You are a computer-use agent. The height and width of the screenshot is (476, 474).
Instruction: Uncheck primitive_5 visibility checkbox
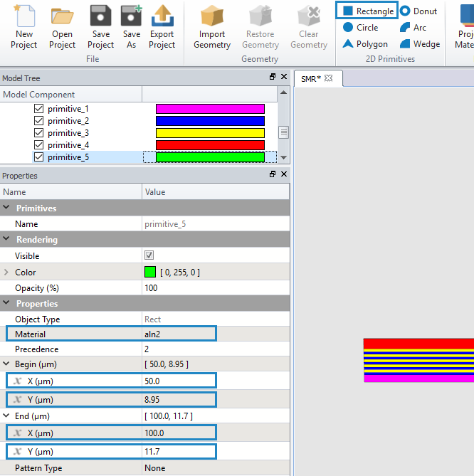pos(38,157)
